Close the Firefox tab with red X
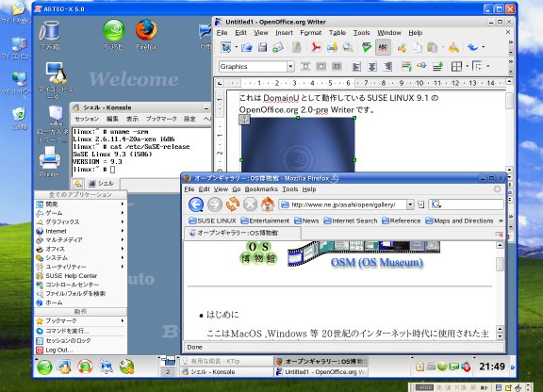Viewport: 543px width, 392px height. (499, 235)
